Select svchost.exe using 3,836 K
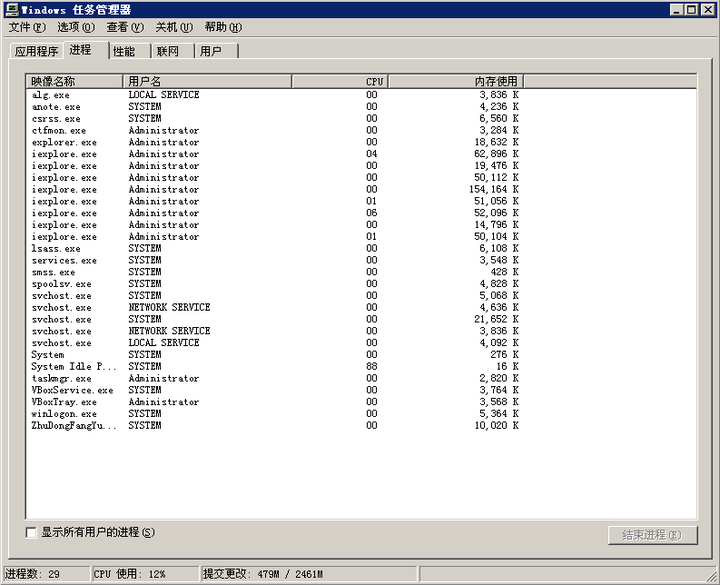Image resolution: width=720 pixels, height=585 pixels. pos(275,332)
